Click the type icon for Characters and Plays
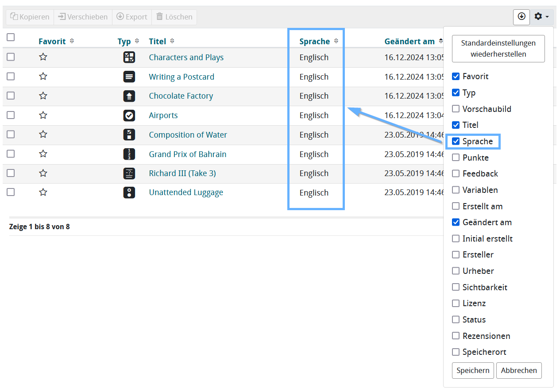Viewport: 560px width, 392px height. [129, 57]
